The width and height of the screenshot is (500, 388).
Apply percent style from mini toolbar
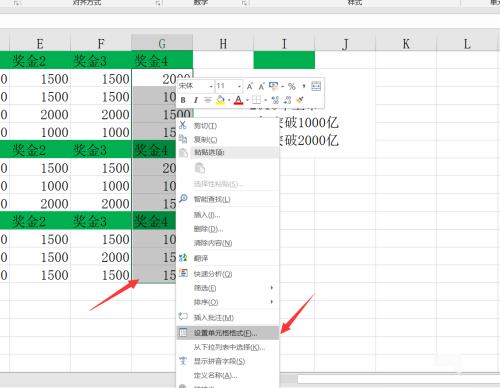tap(292, 86)
